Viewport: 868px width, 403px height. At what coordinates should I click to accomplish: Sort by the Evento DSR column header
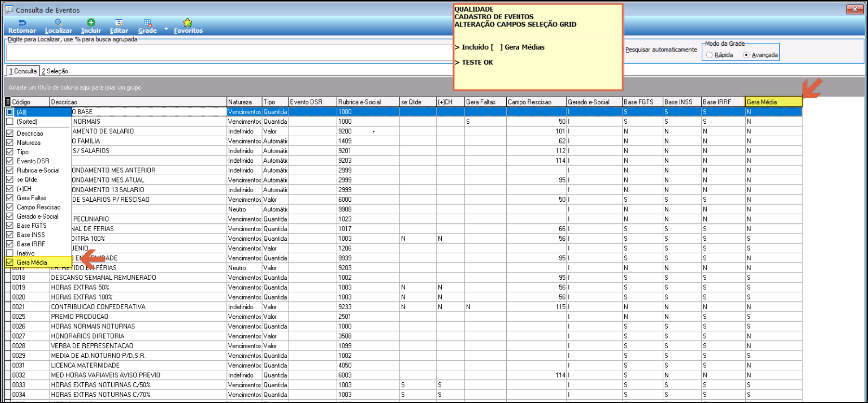coord(312,102)
